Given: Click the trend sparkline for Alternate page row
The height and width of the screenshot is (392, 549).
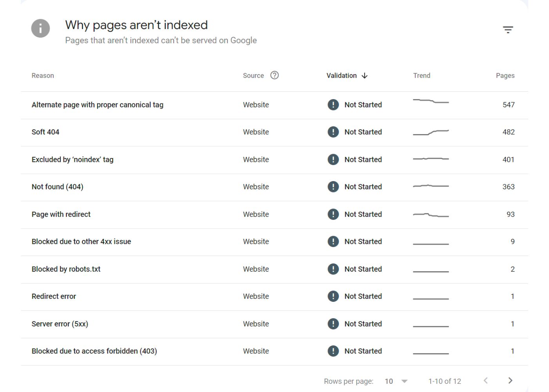Looking at the screenshot, I should [431, 101].
